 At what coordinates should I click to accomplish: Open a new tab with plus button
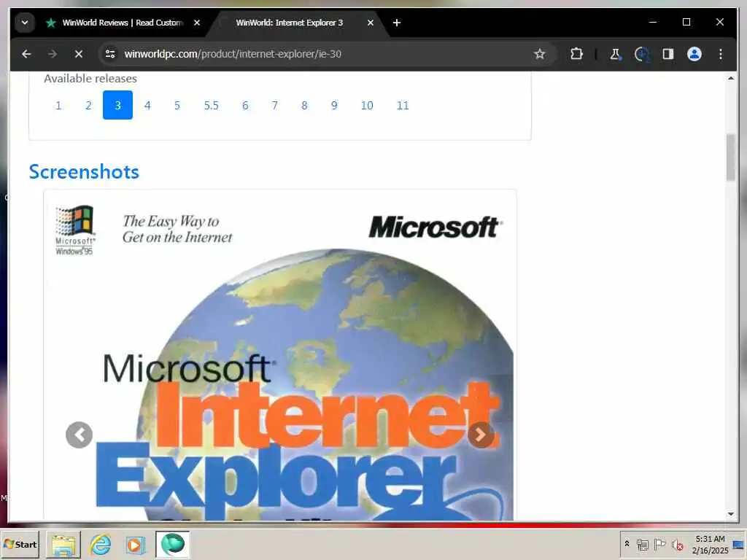pos(396,23)
